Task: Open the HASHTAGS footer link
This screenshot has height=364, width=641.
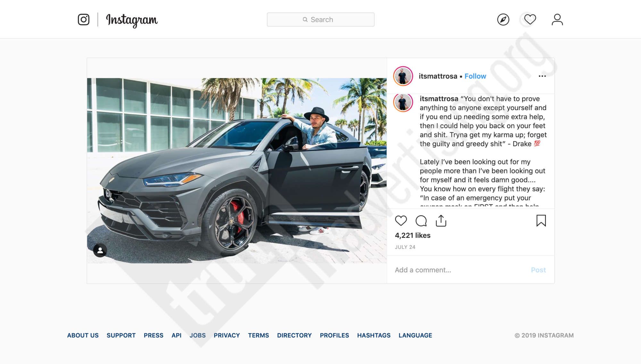Action: pos(374,335)
